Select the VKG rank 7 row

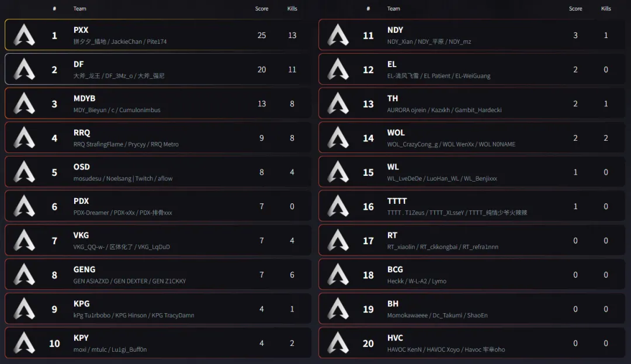tap(158, 240)
